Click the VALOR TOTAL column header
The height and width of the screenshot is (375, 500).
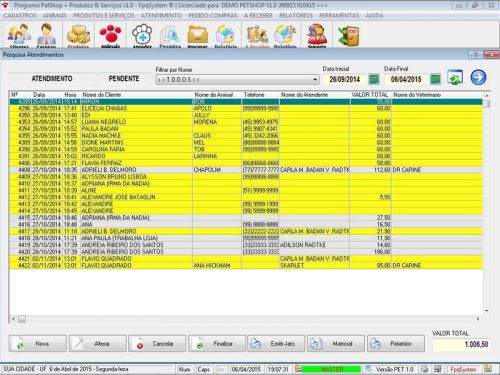click(x=370, y=95)
